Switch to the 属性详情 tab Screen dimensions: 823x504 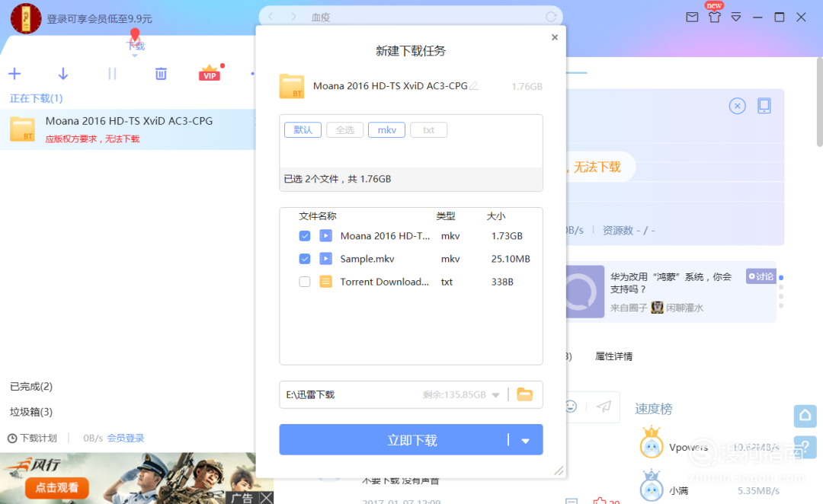pyautogui.click(x=613, y=356)
